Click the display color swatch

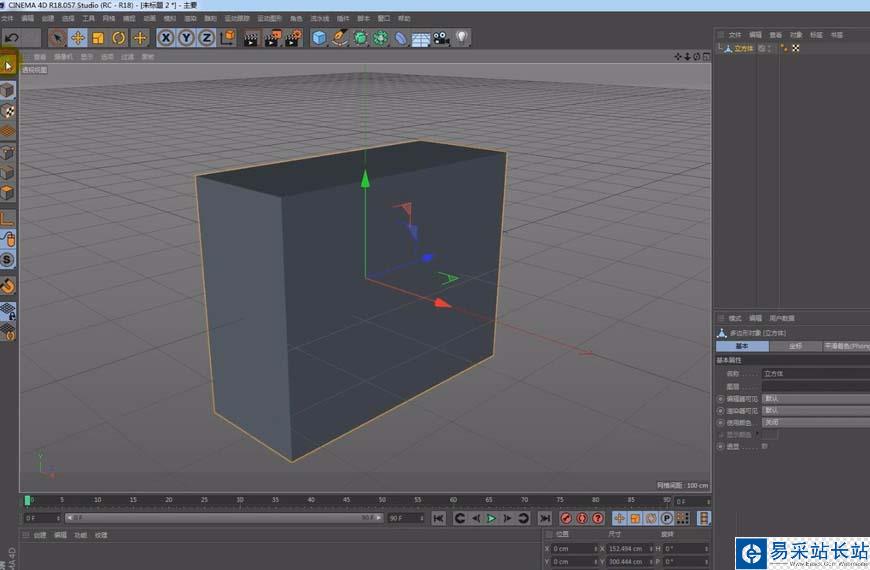tap(770, 435)
